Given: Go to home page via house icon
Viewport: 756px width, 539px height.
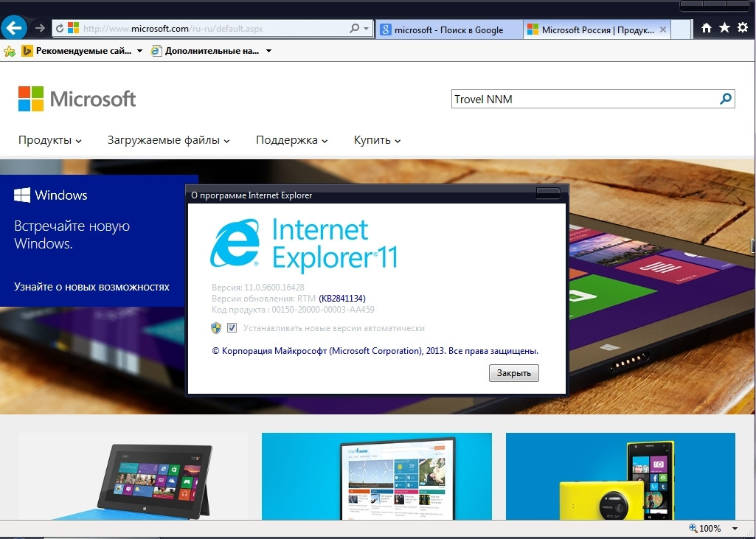Looking at the screenshot, I should pyautogui.click(x=707, y=28).
